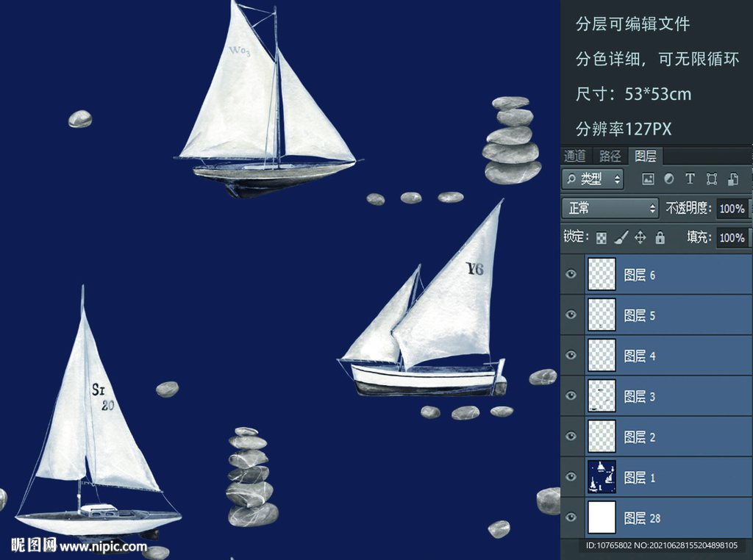Switch to the 通道 (Channels) tab
Viewport: 753px width, 560px height.
tap(574, 156)
